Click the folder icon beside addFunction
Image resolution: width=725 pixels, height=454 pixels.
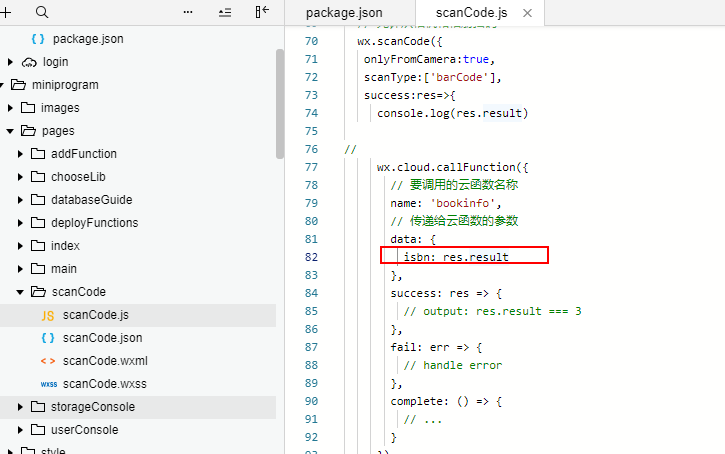(38, 153)
